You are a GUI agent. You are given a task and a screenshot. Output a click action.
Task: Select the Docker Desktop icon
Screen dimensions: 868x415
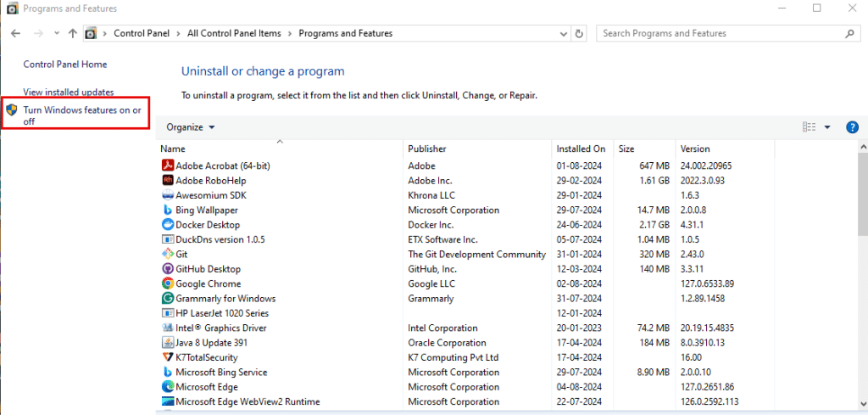[168, 225]
